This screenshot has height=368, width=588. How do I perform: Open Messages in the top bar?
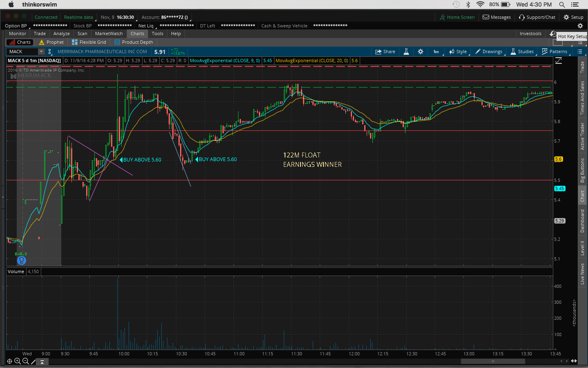coord(497,17)
